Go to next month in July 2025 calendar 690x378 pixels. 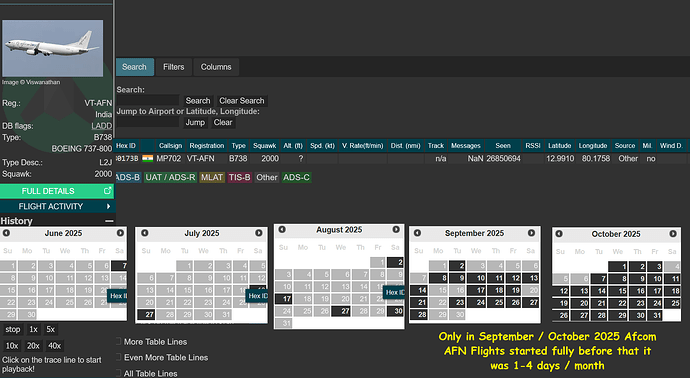259,233
